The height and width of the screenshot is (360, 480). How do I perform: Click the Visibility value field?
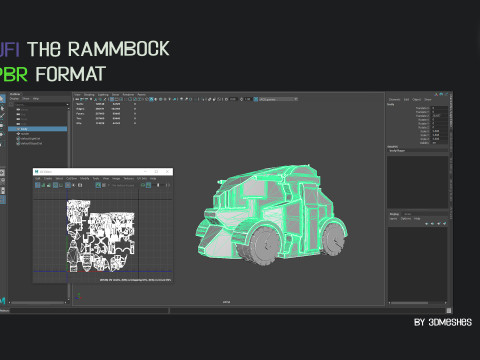click(x=439, y=143)
